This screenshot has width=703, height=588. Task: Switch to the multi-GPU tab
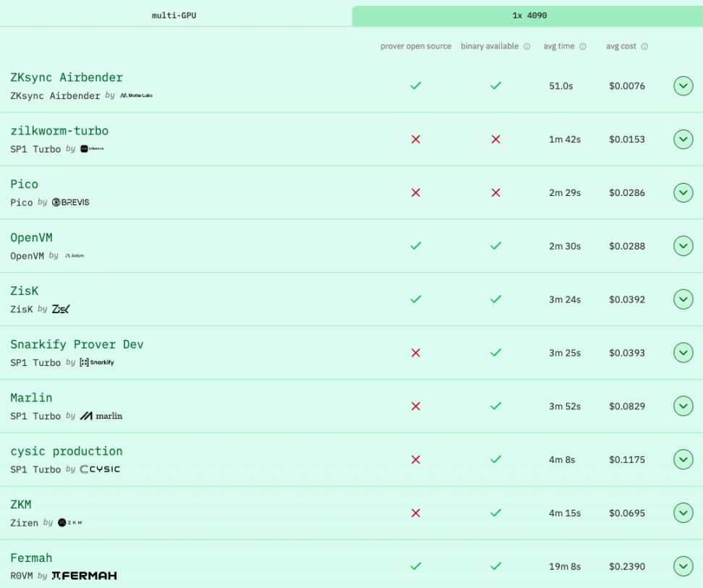[175, 13]
